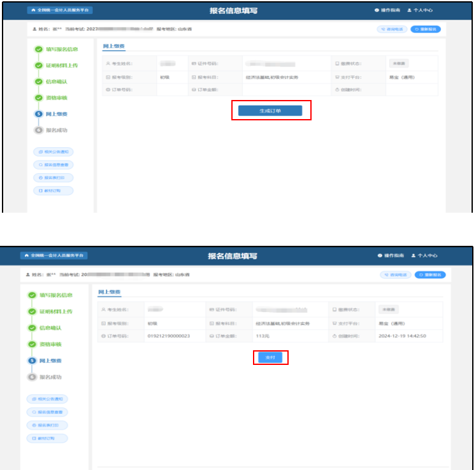Click green check step 资格审核 in lower sidebar

(52, 344)
